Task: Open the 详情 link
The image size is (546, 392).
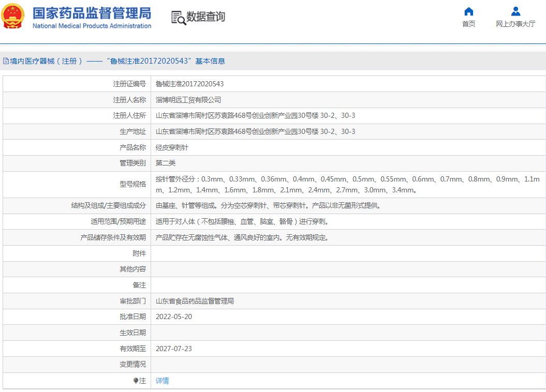Action: click(163, 381)
